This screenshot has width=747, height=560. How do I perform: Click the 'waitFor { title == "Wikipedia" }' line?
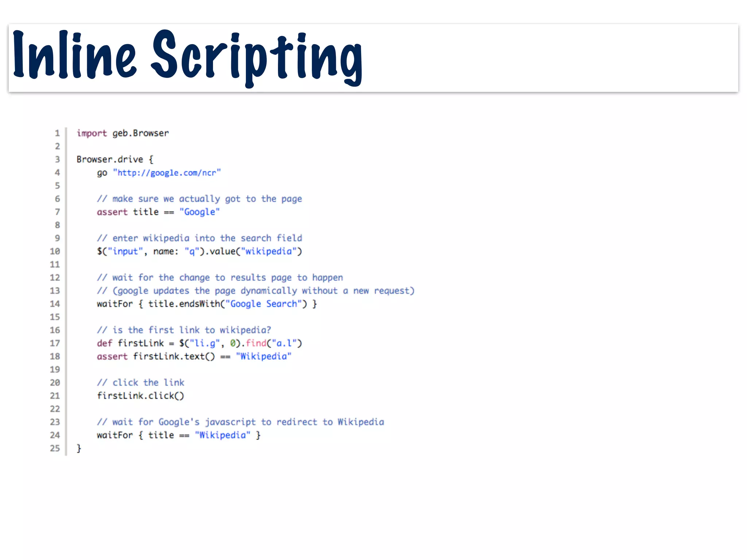pyautogui.click(x=179, y=435)
